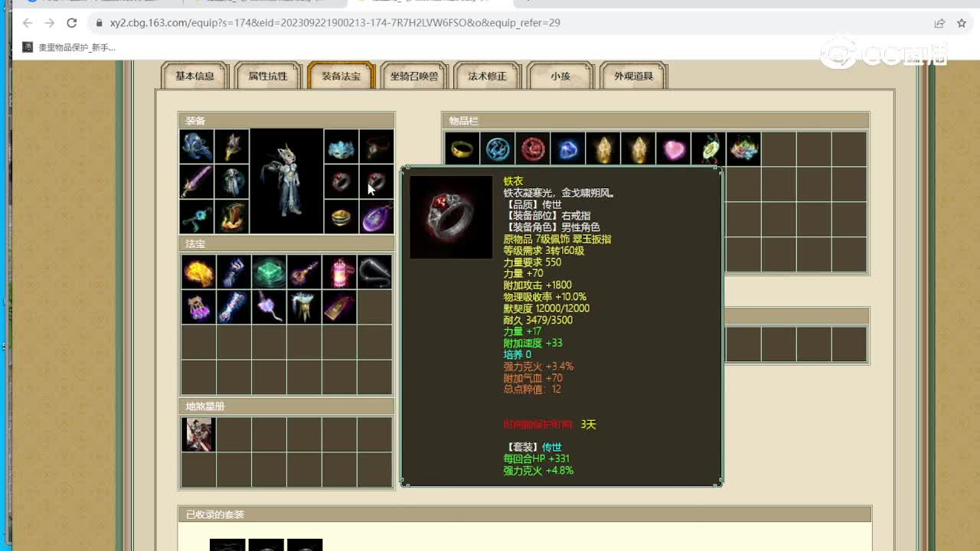Click the orange boots equipment icon

click(232, 217)
